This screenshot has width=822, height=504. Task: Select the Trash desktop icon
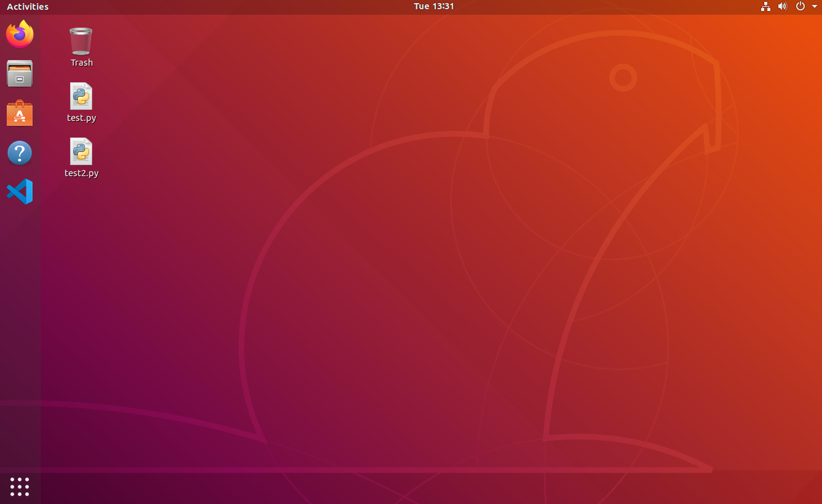point(81,41)
